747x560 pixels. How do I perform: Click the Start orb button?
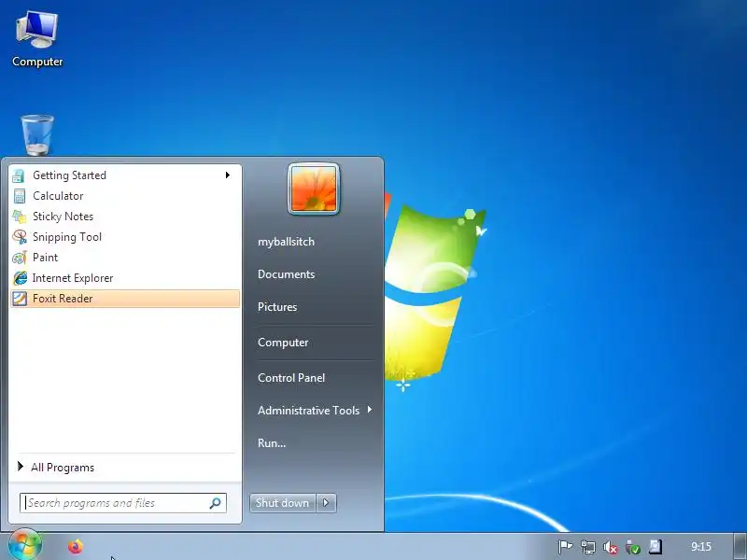[x=25, y=545]
